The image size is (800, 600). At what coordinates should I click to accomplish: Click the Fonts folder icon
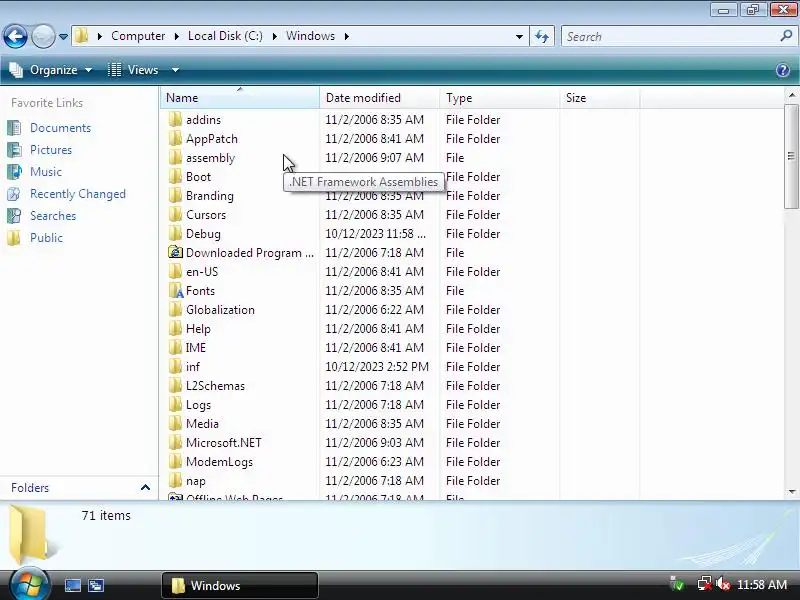click(x=175, y=290)
